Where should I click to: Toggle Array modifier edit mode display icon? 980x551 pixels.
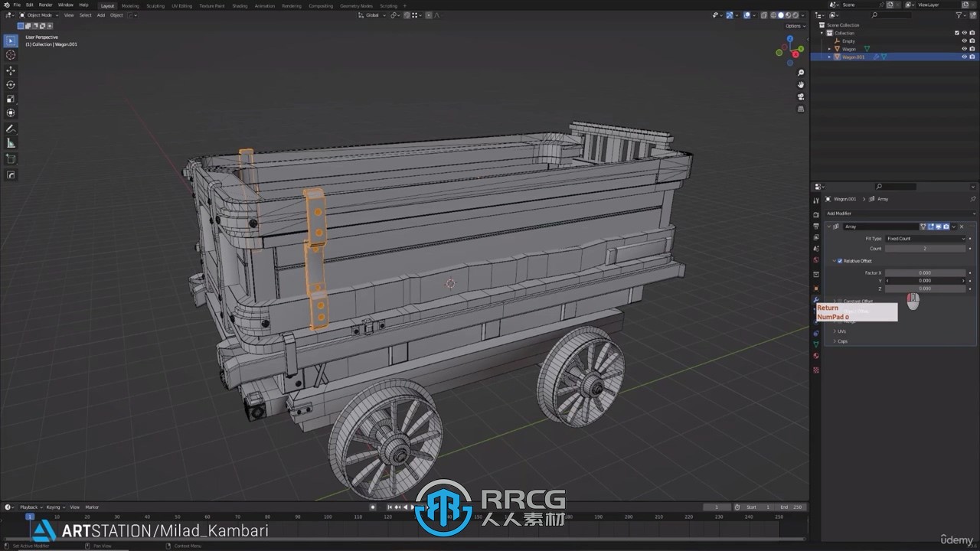tap(930, 227)
